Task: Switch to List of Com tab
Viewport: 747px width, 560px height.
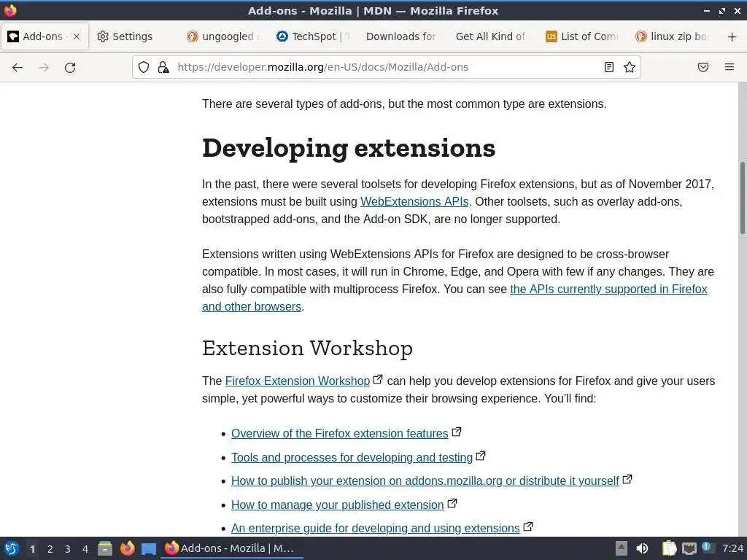Action: 582,36
